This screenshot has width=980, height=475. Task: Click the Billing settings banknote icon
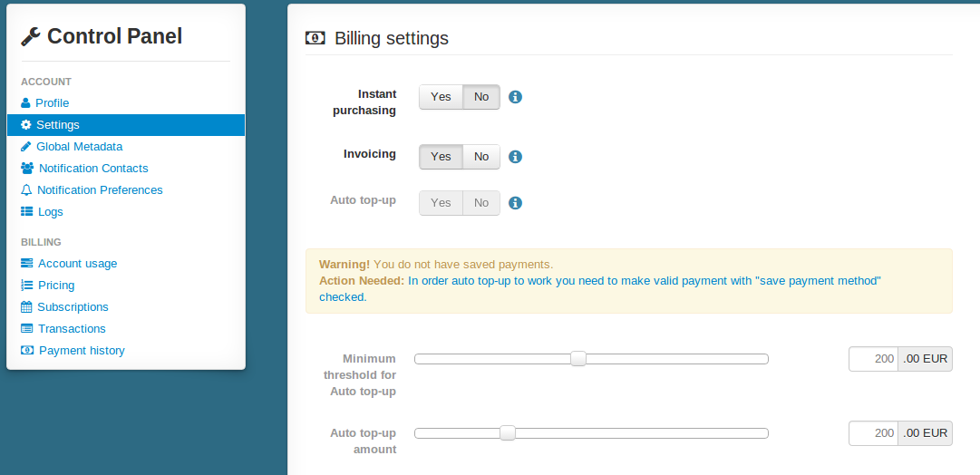[315, 38]
